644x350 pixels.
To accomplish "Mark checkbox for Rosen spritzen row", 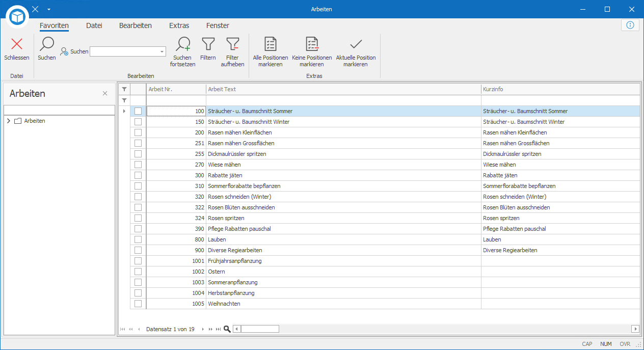I will tap(138, 218).
